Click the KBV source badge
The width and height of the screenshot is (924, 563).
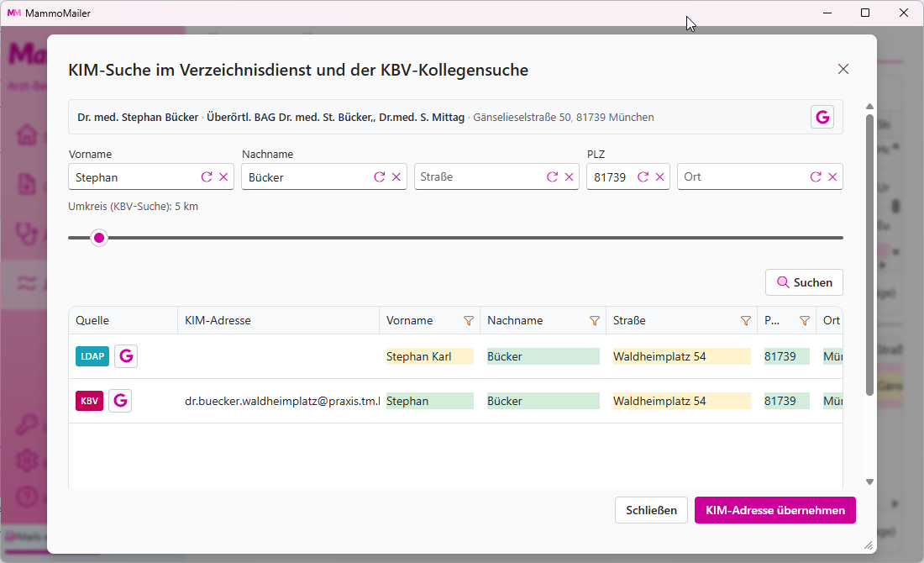click(x=89, y=401)
